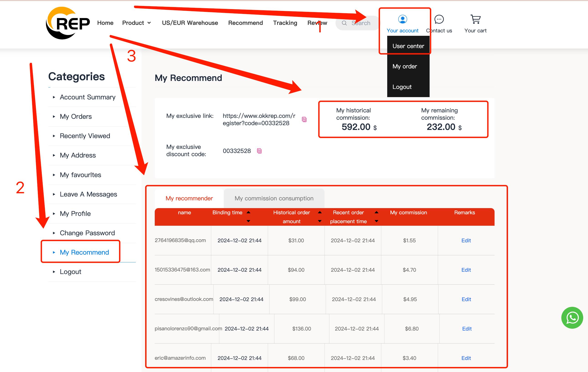This screenshot has width=588, height=372.
Task: Choose User center from account menu
Action: click(408, 46)
